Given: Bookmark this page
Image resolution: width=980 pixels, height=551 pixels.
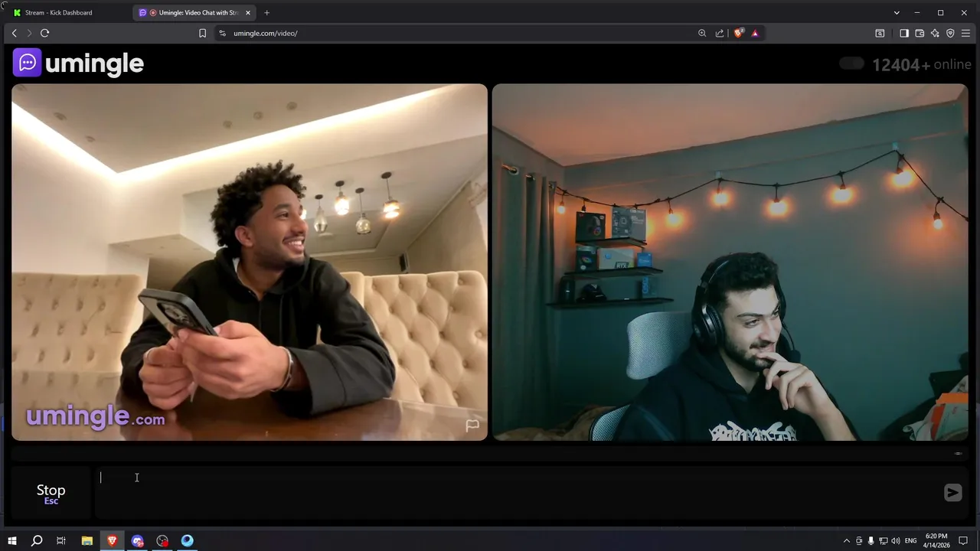Looking at the screenshot, I should 202,33.
